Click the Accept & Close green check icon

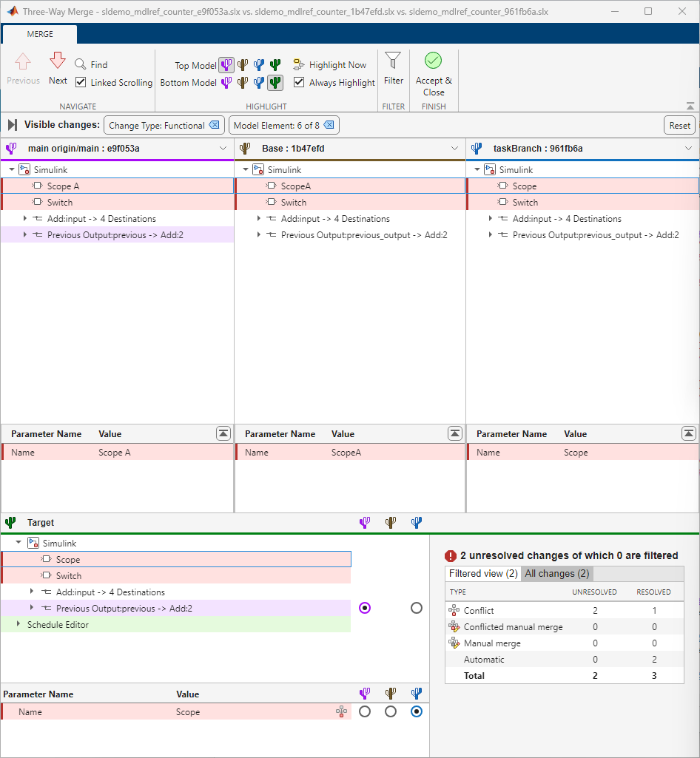click(x=433, y=60)
